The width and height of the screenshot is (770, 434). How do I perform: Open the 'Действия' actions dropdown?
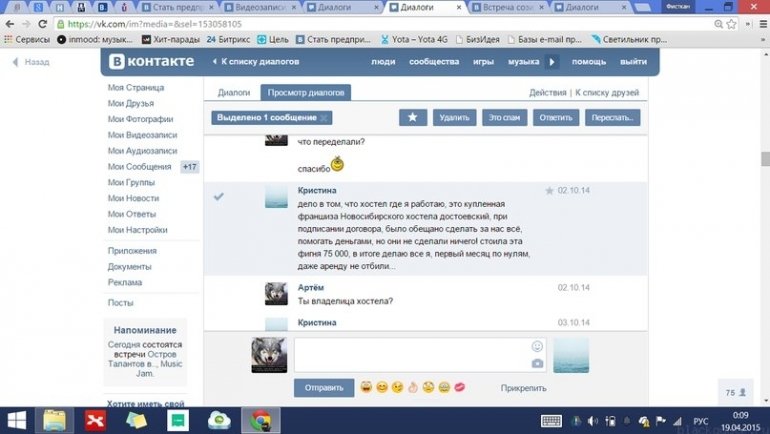(548, 93)
